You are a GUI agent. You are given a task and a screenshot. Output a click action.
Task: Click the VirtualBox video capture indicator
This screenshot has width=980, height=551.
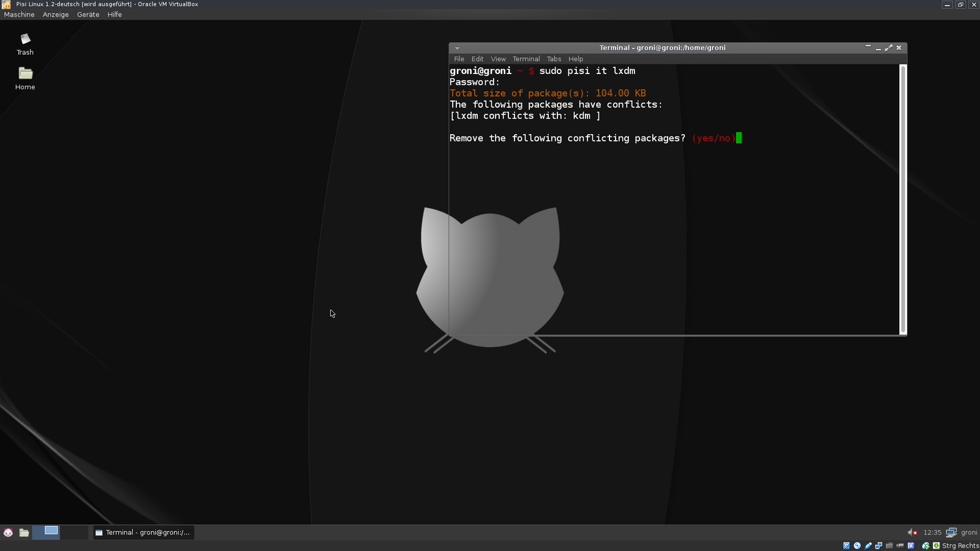(x=900, y=545)
